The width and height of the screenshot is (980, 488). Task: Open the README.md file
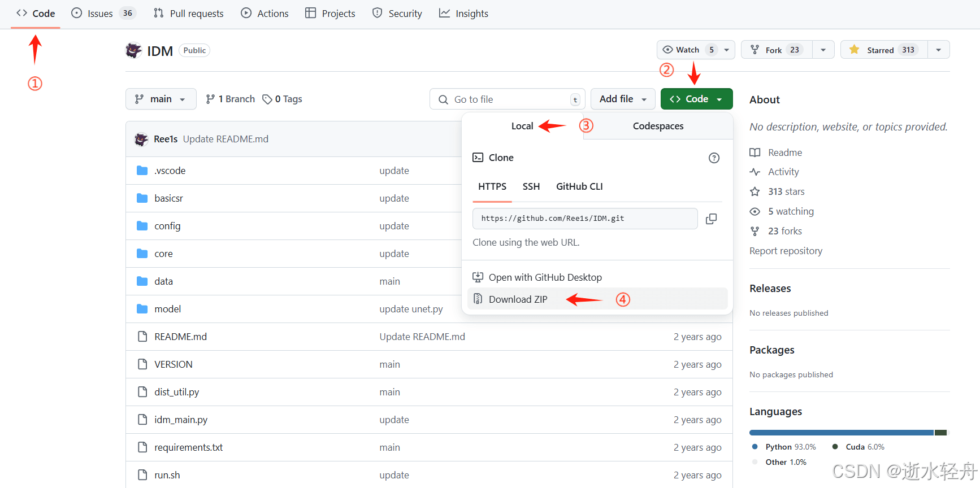(x=181, y=337)
